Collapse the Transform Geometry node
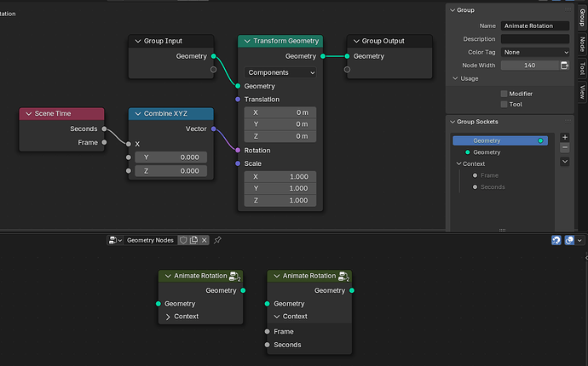Image resolution: width=588 pixels, height=366 pixels. (x=247, y=41)
